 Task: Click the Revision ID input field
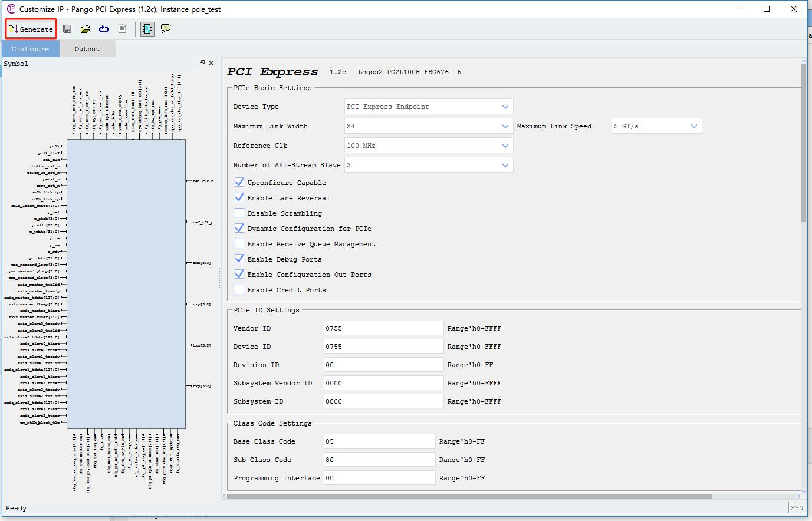[x=383, y=365]
